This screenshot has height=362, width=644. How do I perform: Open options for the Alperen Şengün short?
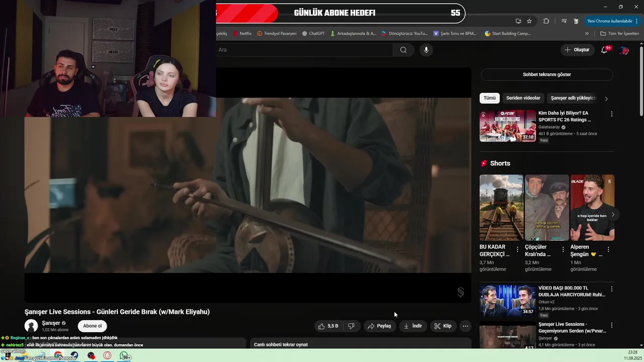point(608,249)
